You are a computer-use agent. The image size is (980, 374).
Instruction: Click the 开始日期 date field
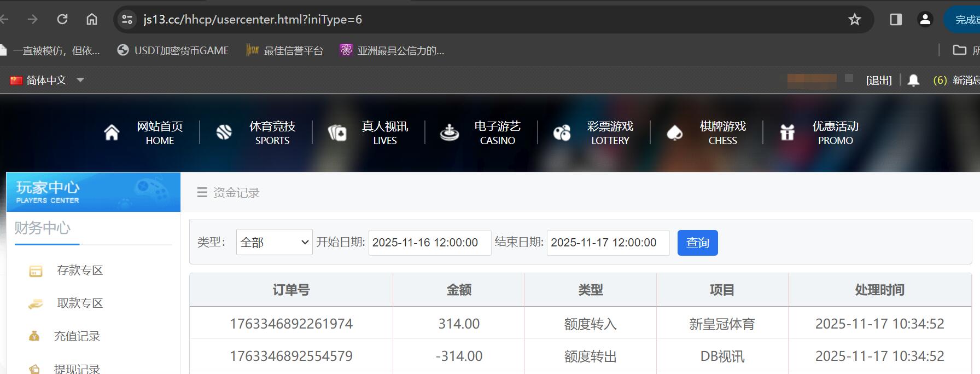(430, 243)
